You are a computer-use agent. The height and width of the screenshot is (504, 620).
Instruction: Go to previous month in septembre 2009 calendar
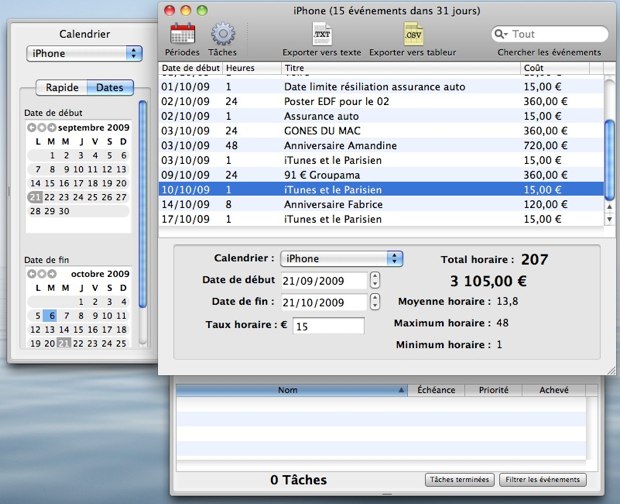coord(32,127)
